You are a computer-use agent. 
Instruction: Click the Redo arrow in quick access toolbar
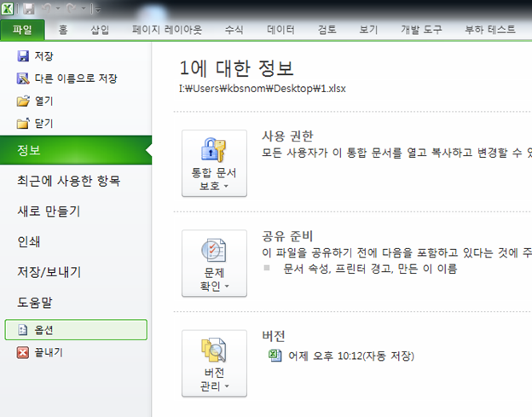(x=72, y=9)
